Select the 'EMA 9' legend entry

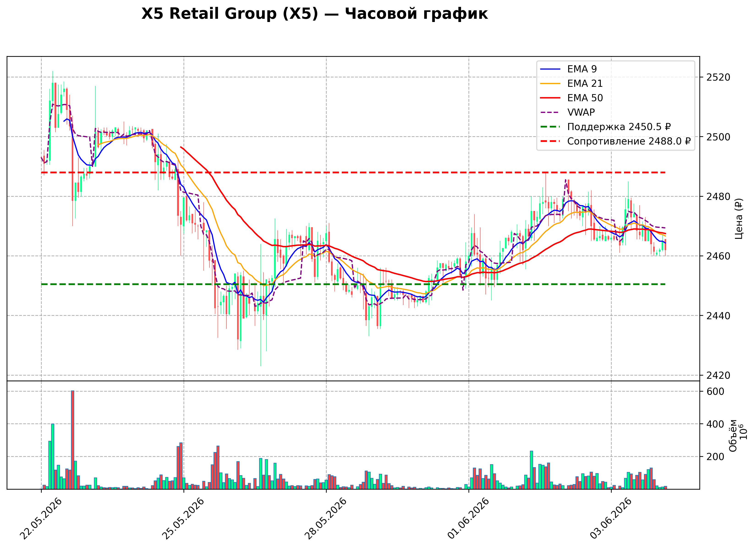pyautogui.click(x=568, y=69)
